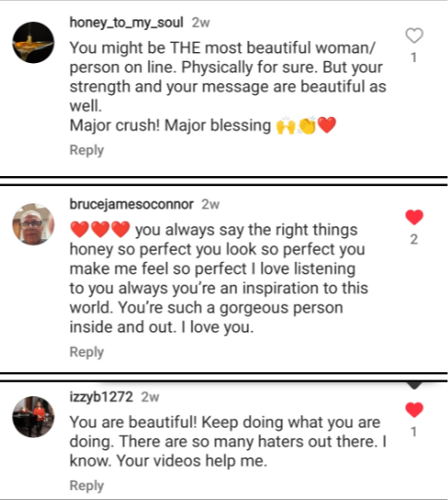Reply to izzyb1272's comment
Image resolution: width=448 pixels, height=500 pixels.
pyautogui.click(x=87, y=485)
